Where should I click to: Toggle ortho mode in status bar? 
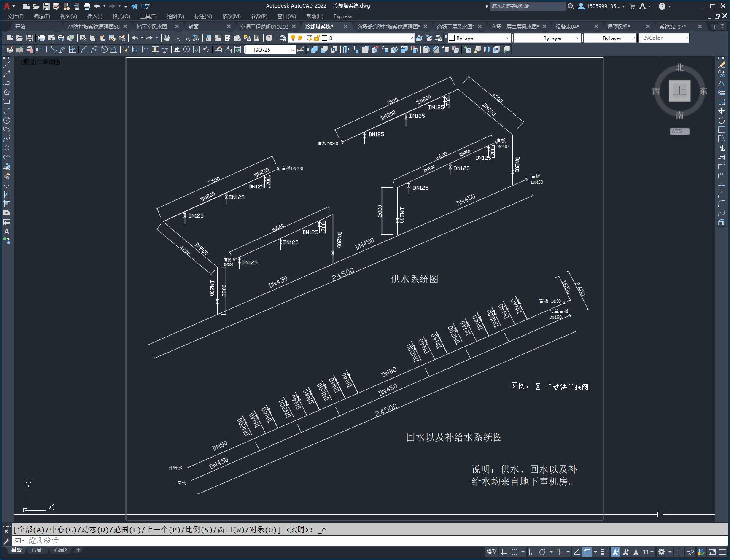pos(532,552)
